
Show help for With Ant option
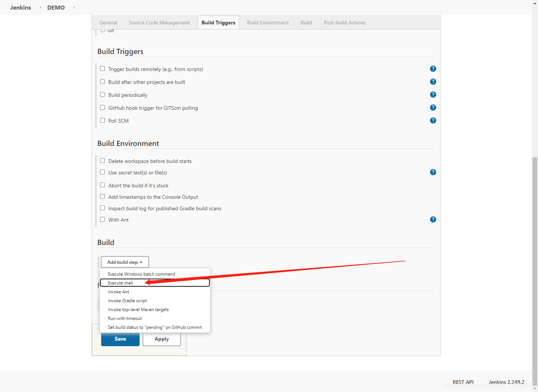[x=433, y=219]
